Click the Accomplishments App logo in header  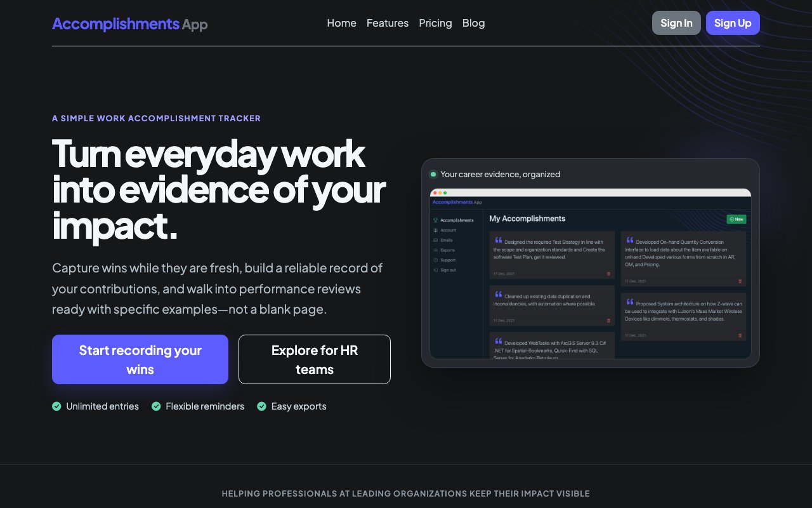pos(130,23)
